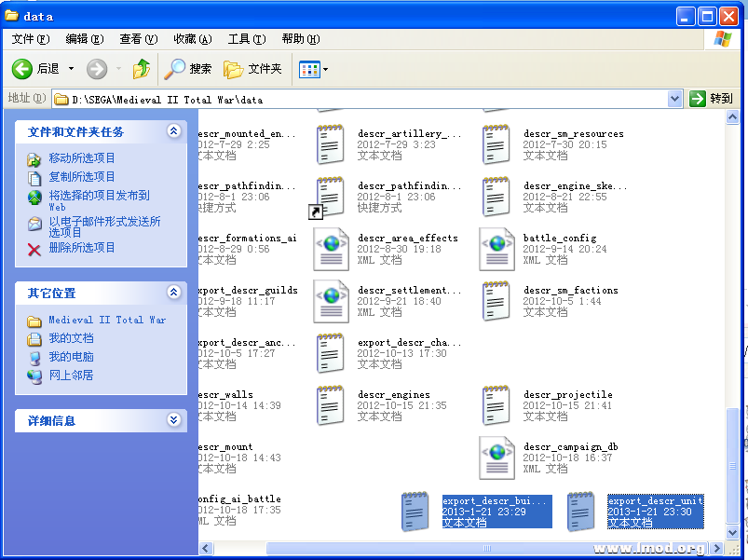The image size is (748, 560).
Task: Open the 文件(F) menu
Action: tap(30, 39)
